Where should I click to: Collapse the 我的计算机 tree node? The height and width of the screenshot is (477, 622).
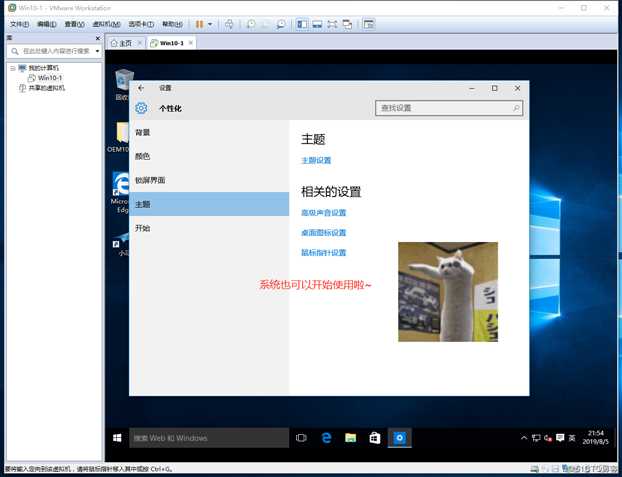(x=13, y=68)
